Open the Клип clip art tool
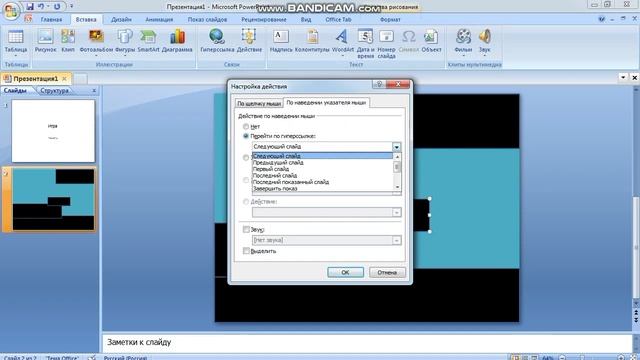Screen dimensions: 640x360 [x=68, y=41]
